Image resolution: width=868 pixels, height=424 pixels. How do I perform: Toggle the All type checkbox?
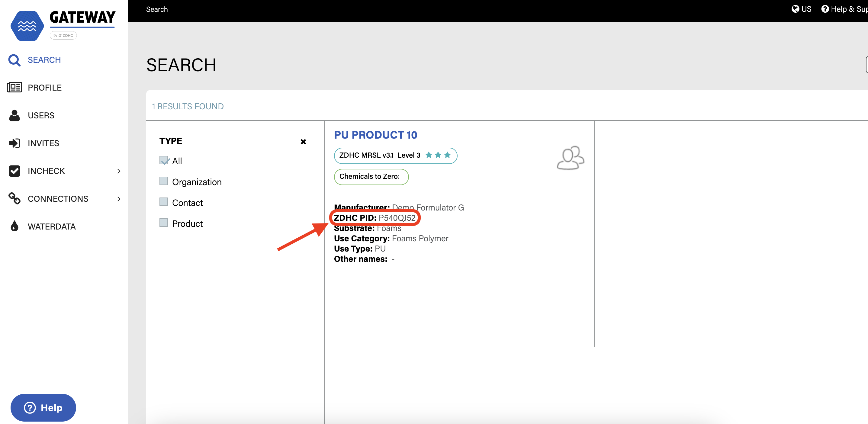tap(164, 160)
